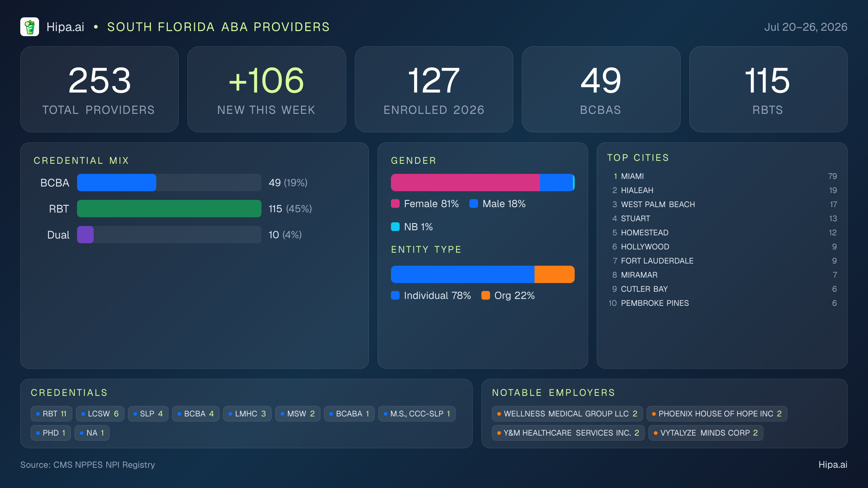Open Wellness Medical Group LLC employer chip
868x488 pixels.
click(567, 414)
